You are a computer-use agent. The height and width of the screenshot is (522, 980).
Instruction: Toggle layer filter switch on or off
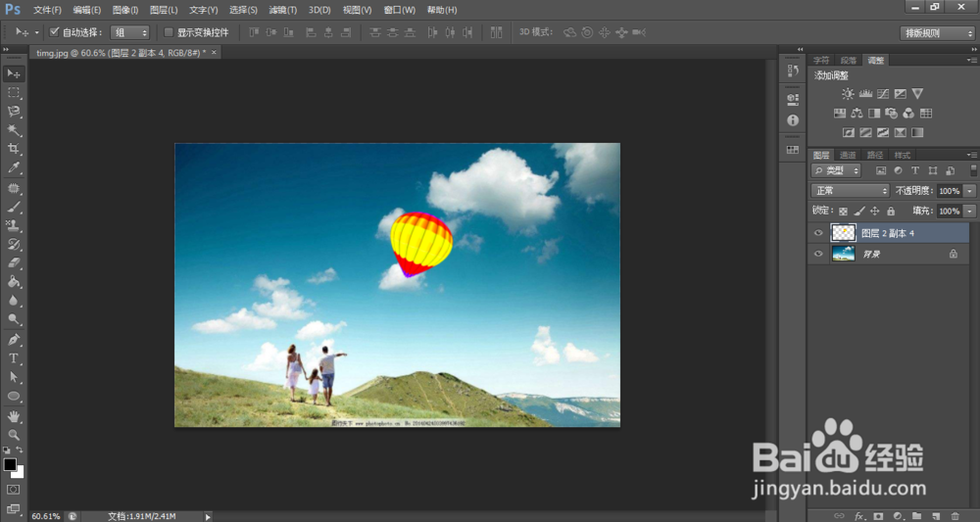point(973,169)
